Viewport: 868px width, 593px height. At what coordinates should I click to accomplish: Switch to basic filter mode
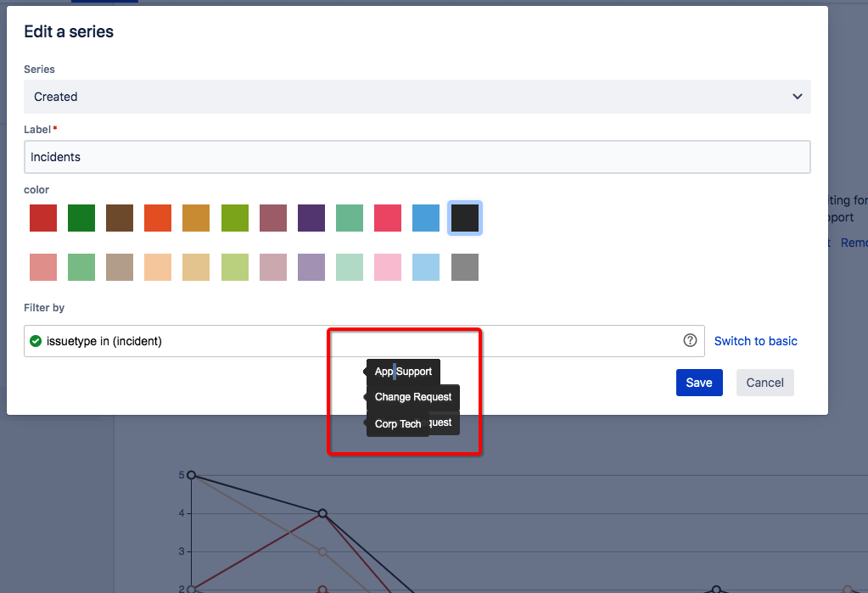coord(756,341)
